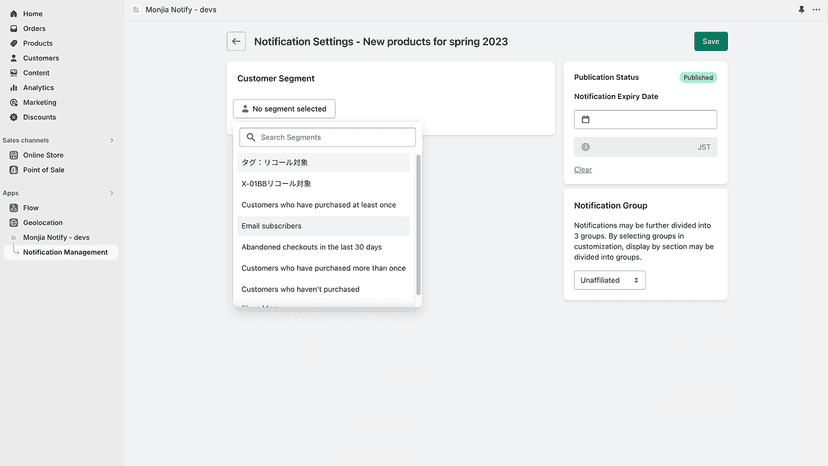
Task: Open Geolocation app
Action: (42, 223)
